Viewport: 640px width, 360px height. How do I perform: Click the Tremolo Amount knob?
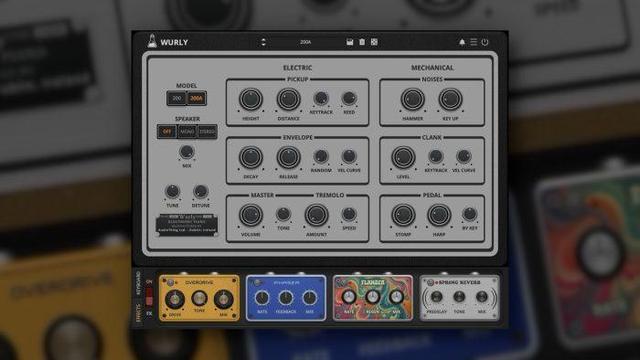click(x=316, y=215)
